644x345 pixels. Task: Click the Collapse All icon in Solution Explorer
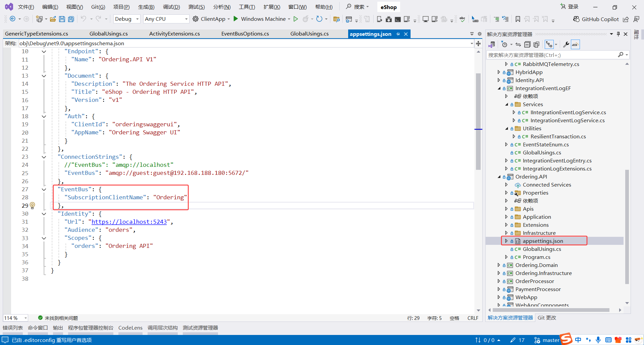click(527, 45)
